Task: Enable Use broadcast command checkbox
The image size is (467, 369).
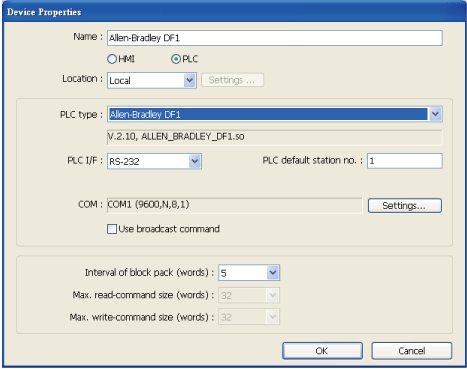Action: tap(112, 229)
